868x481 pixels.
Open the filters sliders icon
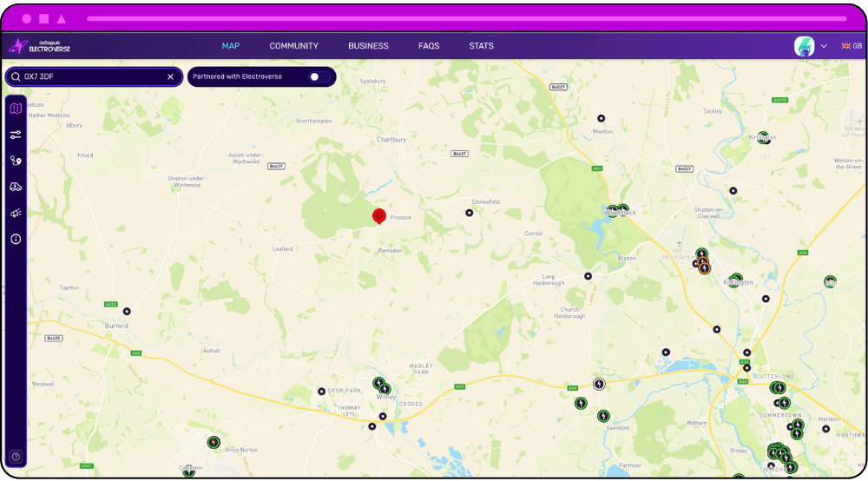pos(16,135)
